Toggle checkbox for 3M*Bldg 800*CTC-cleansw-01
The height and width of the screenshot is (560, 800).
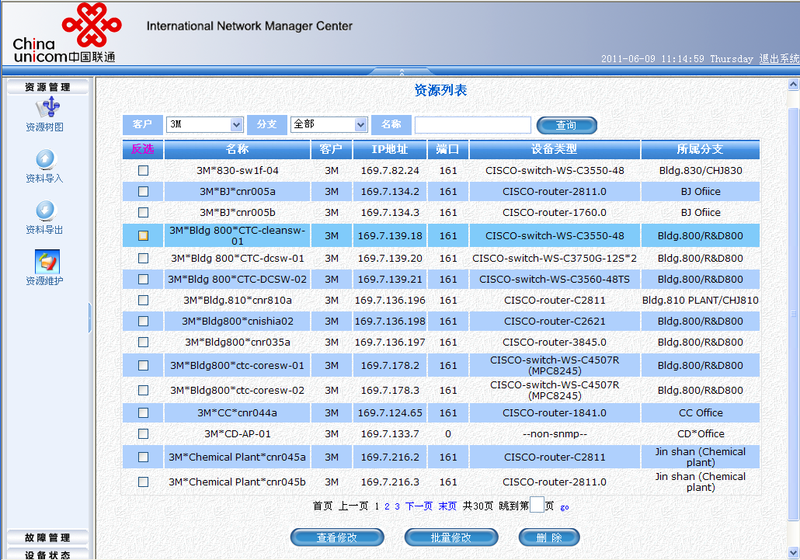point(143,236)
